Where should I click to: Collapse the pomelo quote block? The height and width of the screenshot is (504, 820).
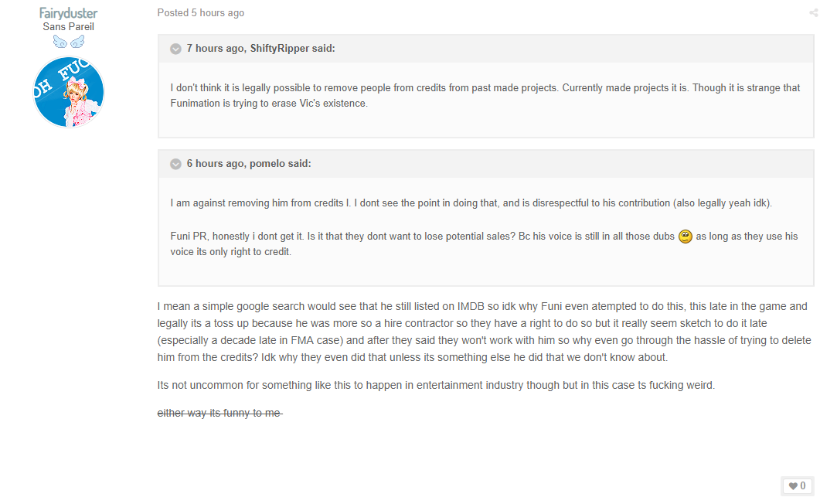click(x=175, y=164)
